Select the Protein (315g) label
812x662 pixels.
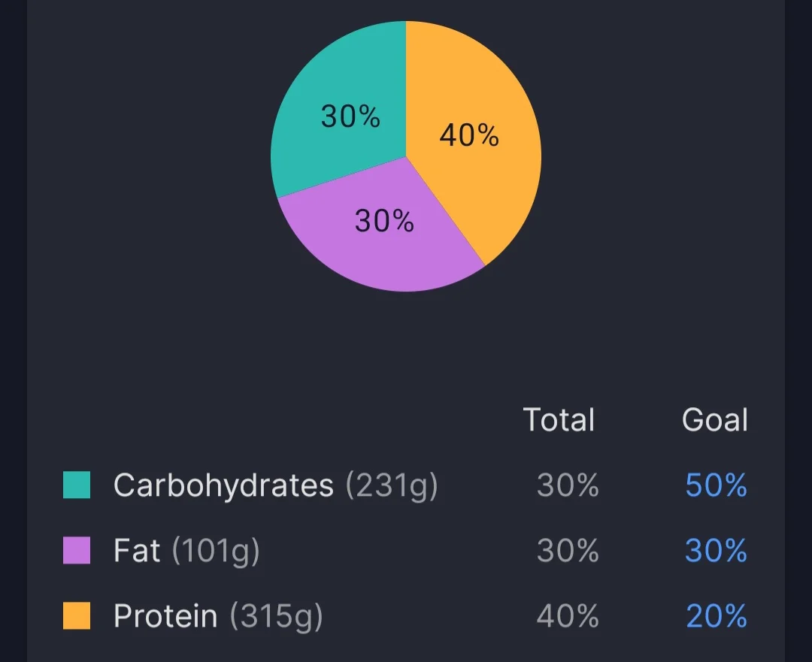[218, 616]
